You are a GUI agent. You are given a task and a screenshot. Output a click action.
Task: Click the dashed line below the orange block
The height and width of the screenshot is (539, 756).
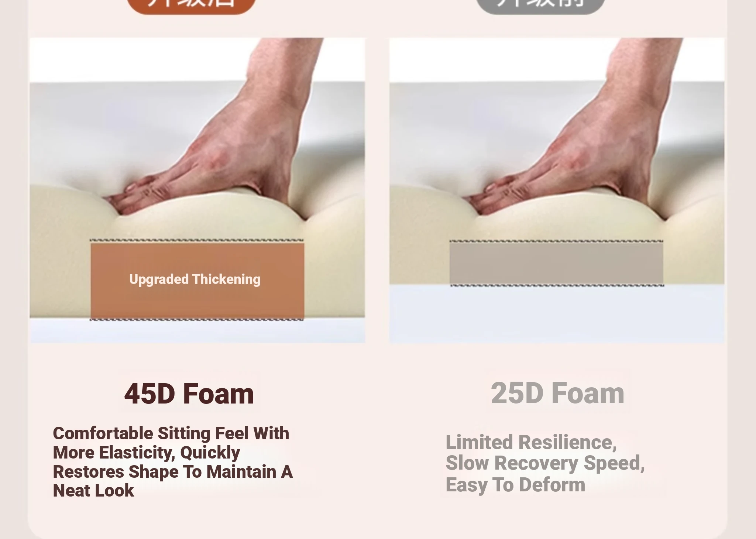[197, 319]
